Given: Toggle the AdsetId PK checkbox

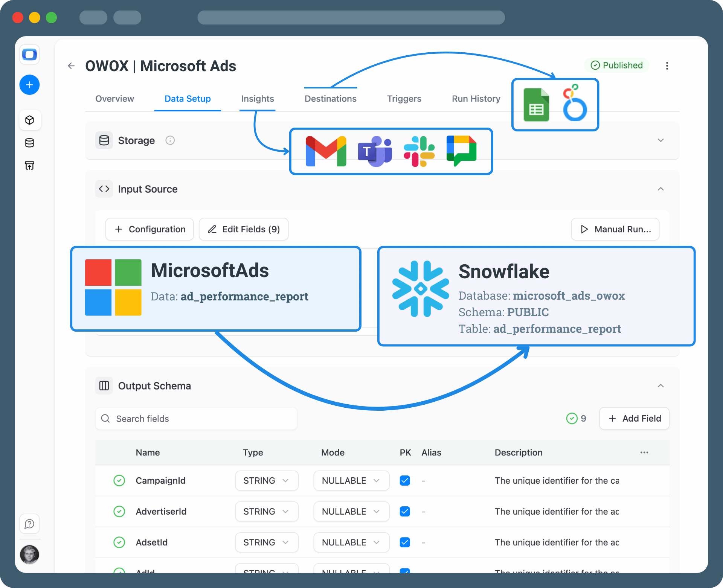Looking at the screenshot, I should 405,542.
